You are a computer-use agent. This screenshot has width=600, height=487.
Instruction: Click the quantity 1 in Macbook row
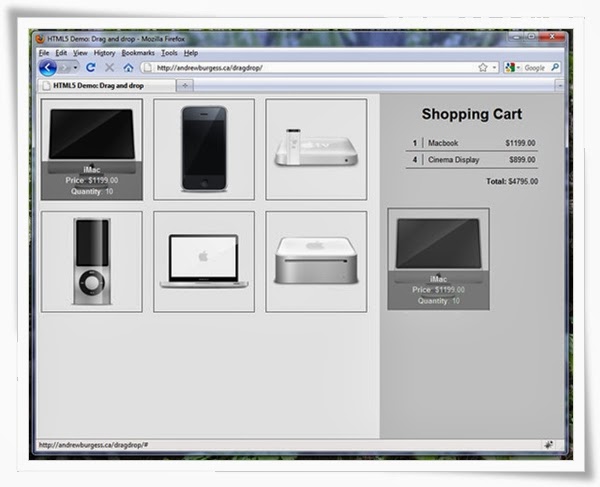click(415, 143)
